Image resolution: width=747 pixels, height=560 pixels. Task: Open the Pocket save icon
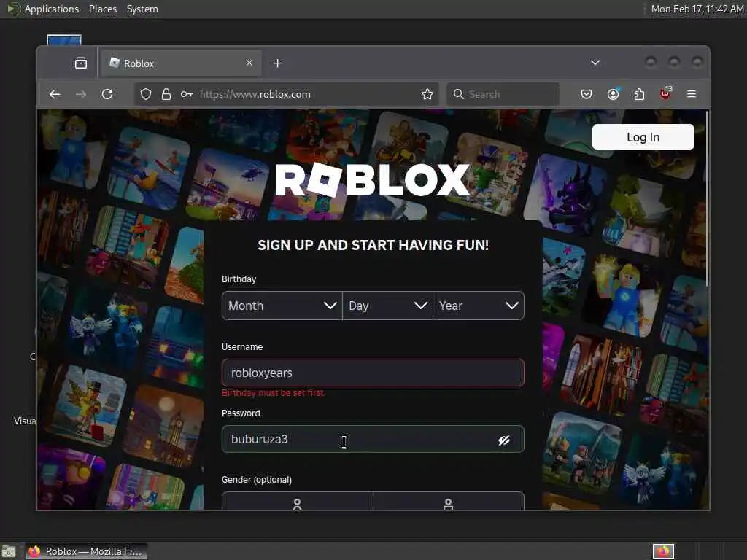tap(587, 94)
